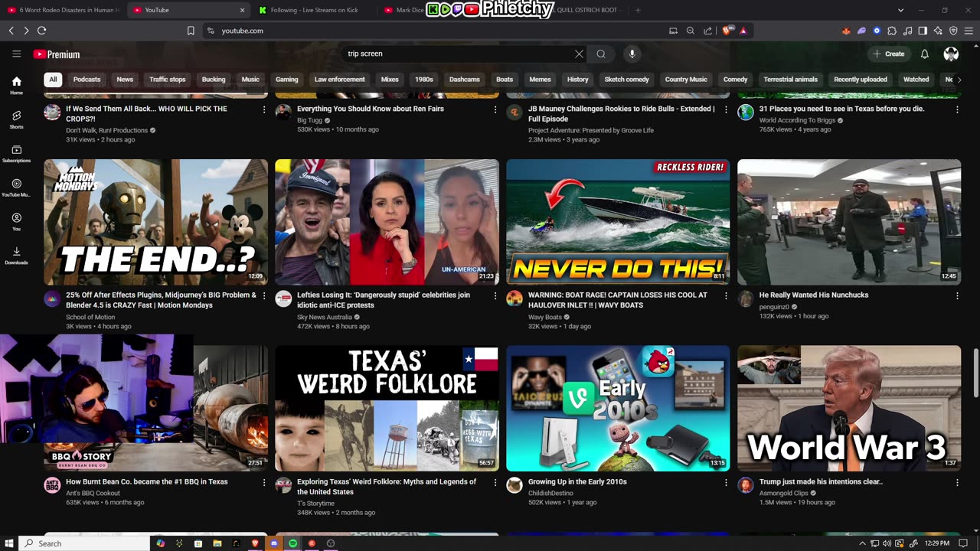
Task: Open Spotify from the taskbar
Action: tap(292, 543)
